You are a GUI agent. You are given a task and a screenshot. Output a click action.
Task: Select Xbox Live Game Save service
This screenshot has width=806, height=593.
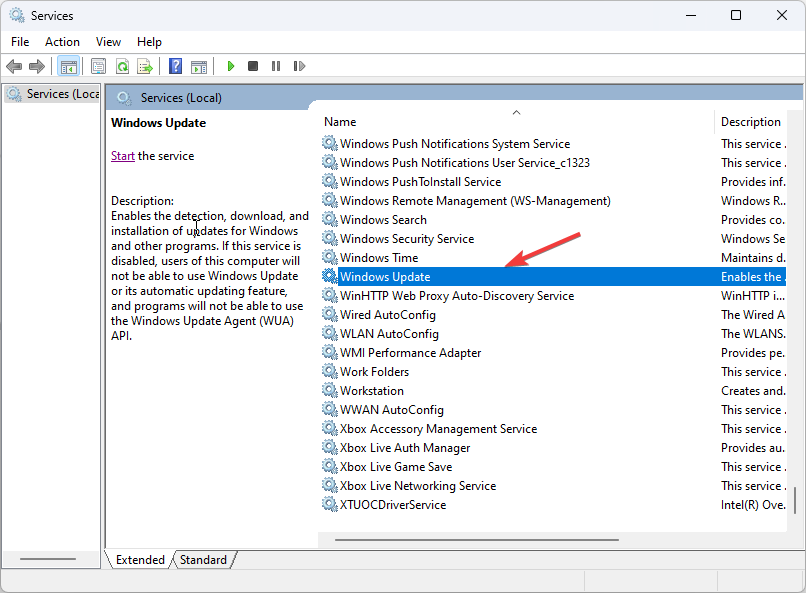[553, 467]
